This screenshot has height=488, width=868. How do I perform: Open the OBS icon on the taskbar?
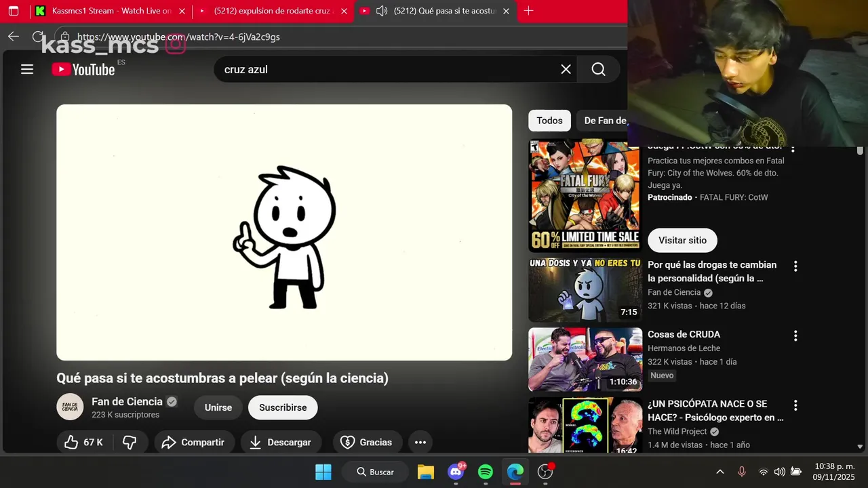point(545,472)
